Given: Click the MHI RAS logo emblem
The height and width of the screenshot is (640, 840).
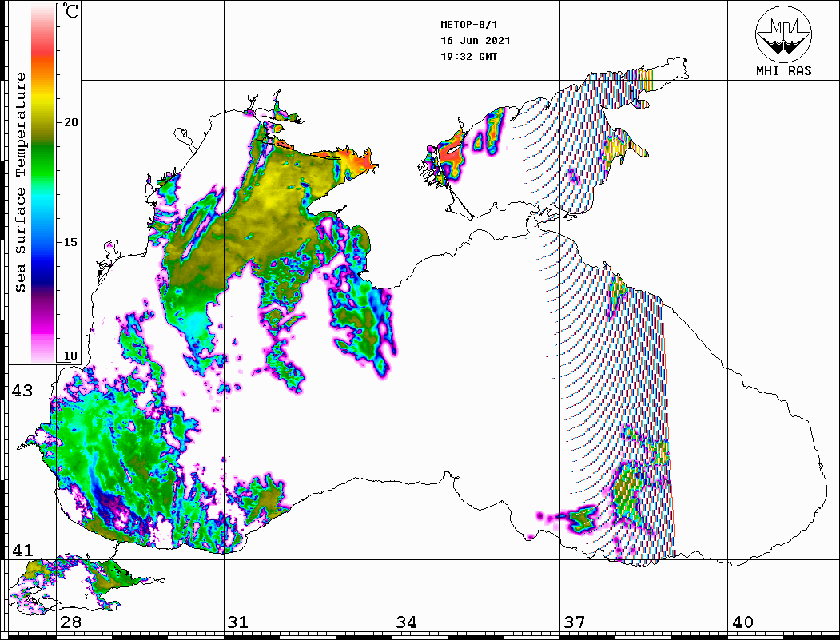Looking at the screenshot, I should click(784, 34).
